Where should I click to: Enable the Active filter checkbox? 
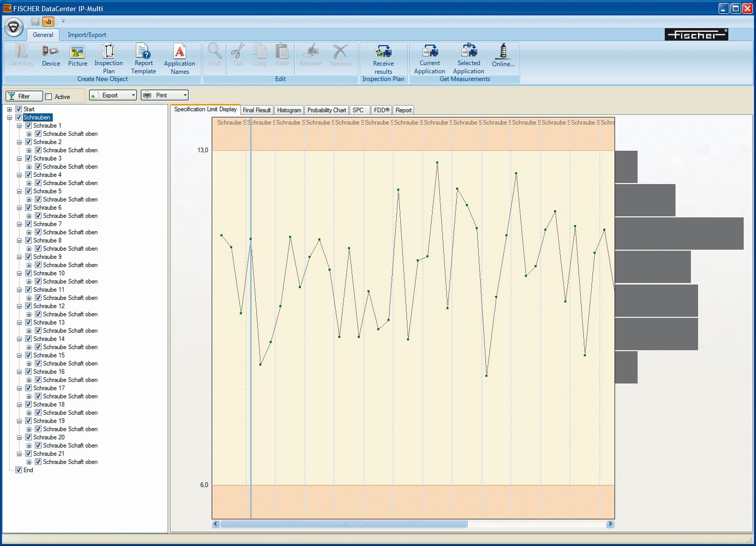point(49,96)
